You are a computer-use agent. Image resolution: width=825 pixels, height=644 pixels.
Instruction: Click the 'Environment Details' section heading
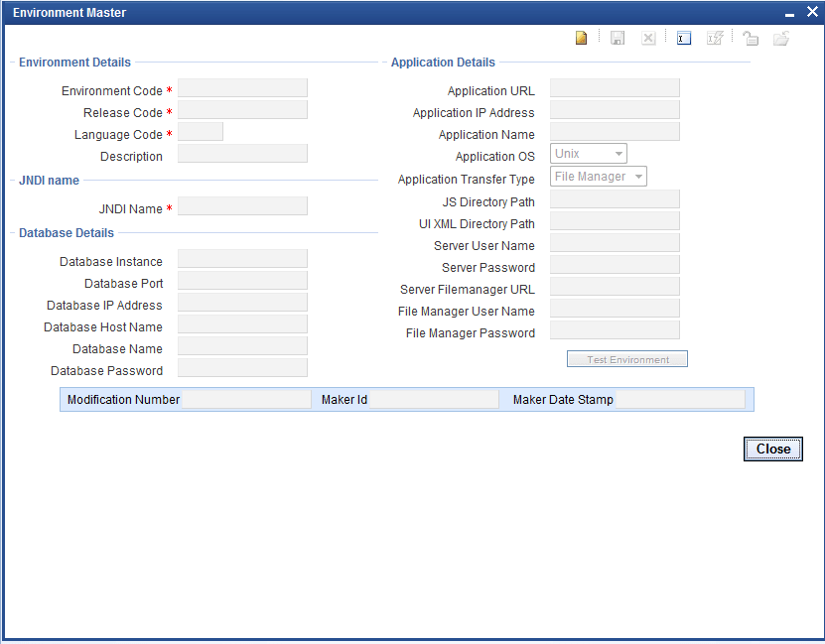[74, 63]
